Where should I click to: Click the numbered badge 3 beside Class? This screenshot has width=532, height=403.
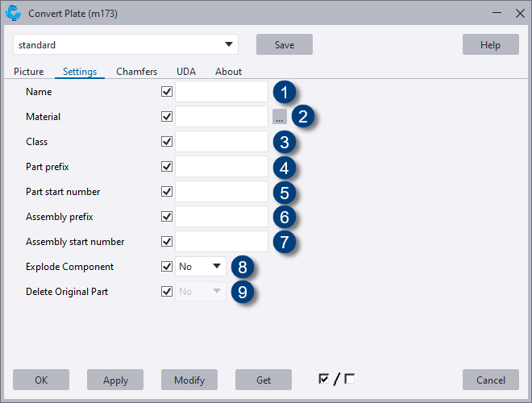pos(283,143)
